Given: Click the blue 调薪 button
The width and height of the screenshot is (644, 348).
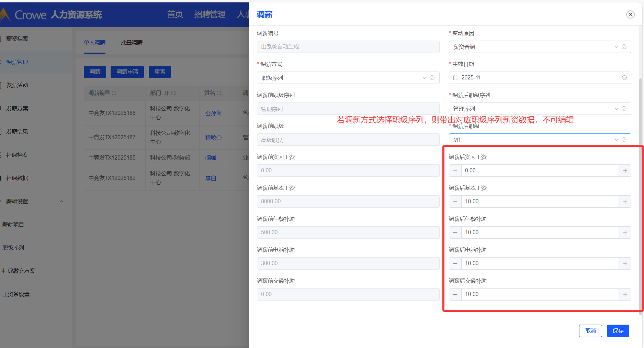Looking at the screenshot, I should pyautogui.click(x=95, y=72).
